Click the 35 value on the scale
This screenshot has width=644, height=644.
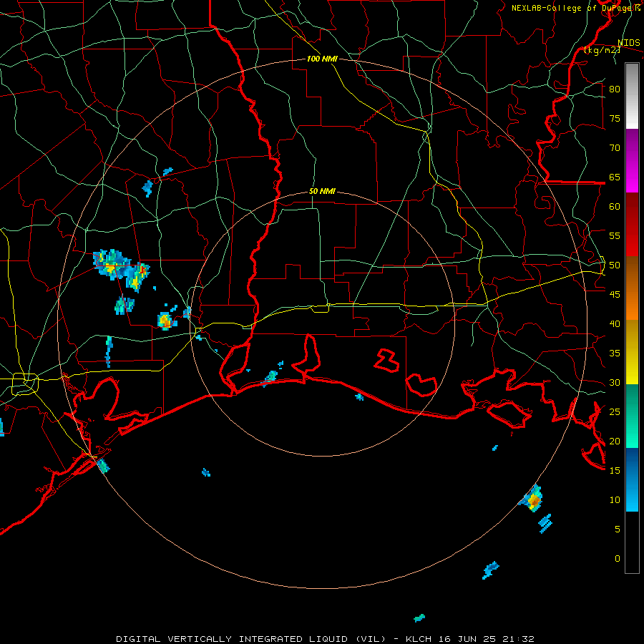coord(615,353)
